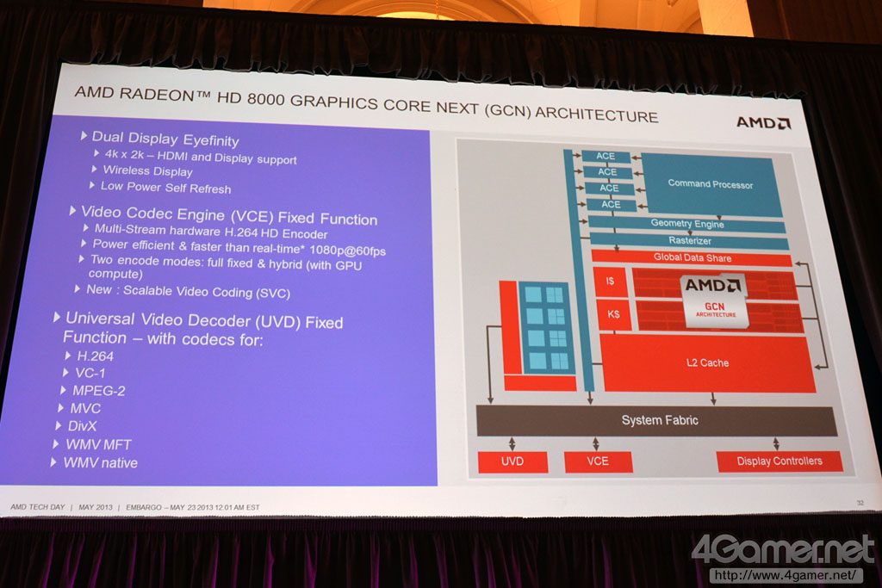
Task: Expand the Universal Video Decoder bullet arrow
Action: [57, 317]
